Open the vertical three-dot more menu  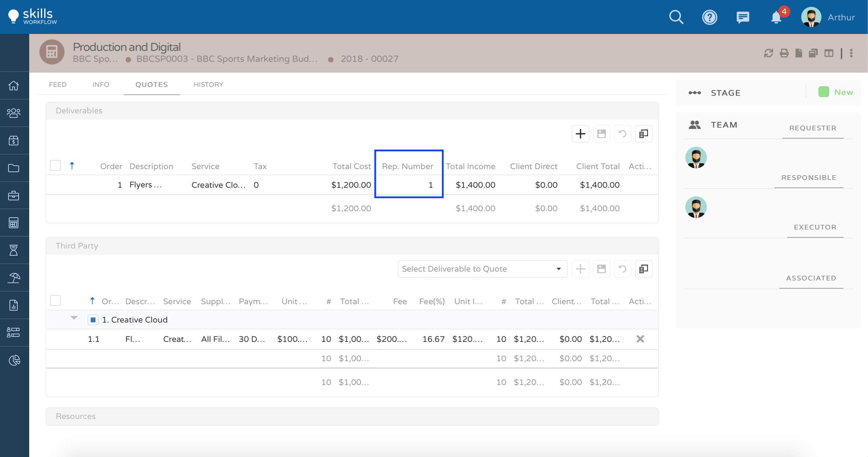tap(851, 53)
